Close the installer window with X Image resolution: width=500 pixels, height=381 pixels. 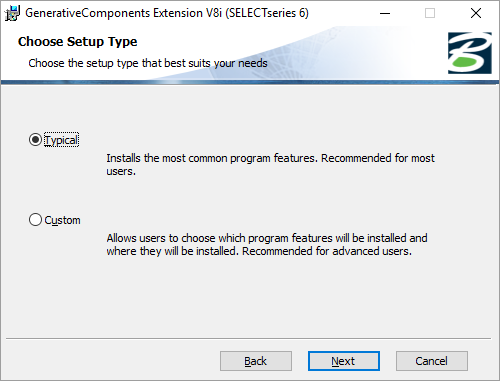coord(476,13)
